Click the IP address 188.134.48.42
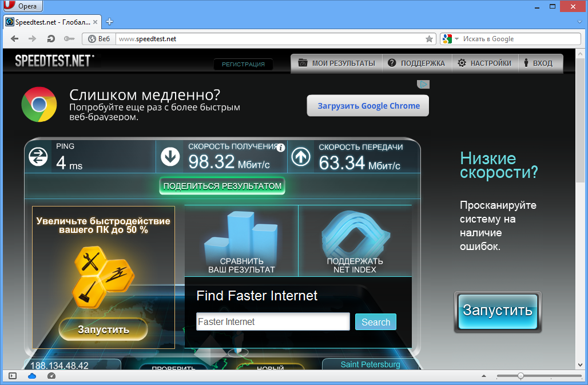588x385 pixels. (x=59, y=366)
